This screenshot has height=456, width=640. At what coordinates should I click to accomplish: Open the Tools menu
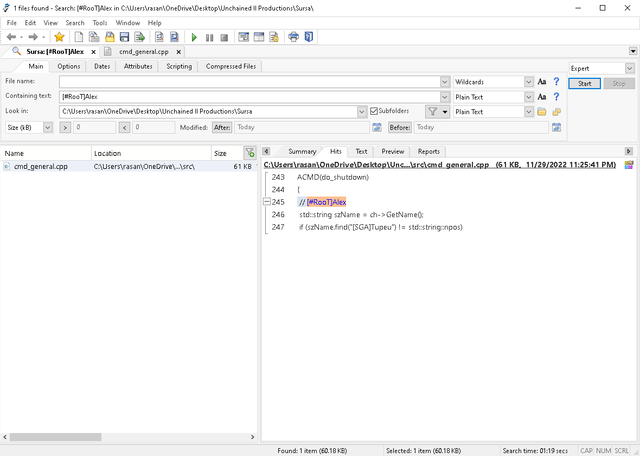(x=100, y=23)
